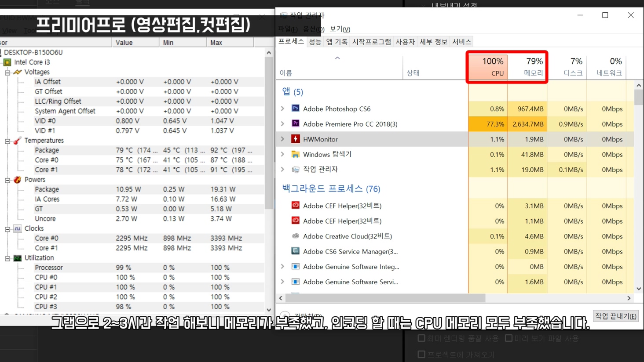Switch to the 사용자 tab

[x=406, y=42]
